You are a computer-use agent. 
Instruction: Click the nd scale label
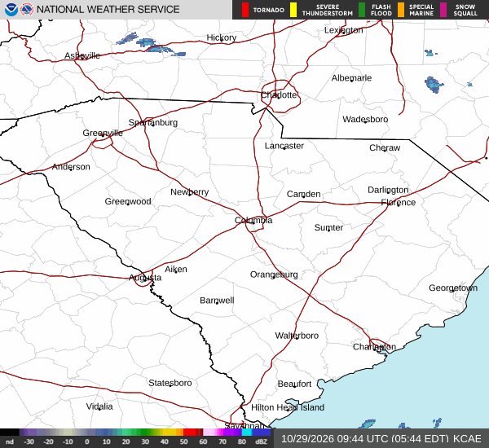coord(10,441)
